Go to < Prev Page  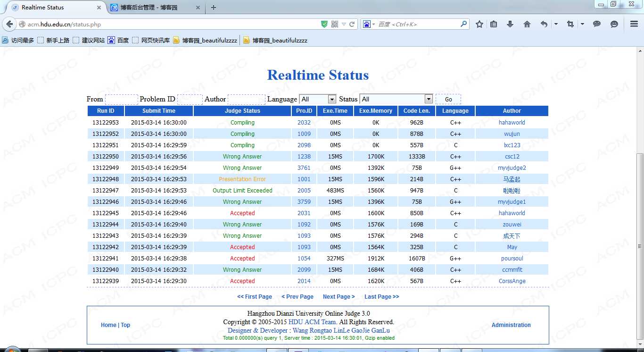pos(297,297)
